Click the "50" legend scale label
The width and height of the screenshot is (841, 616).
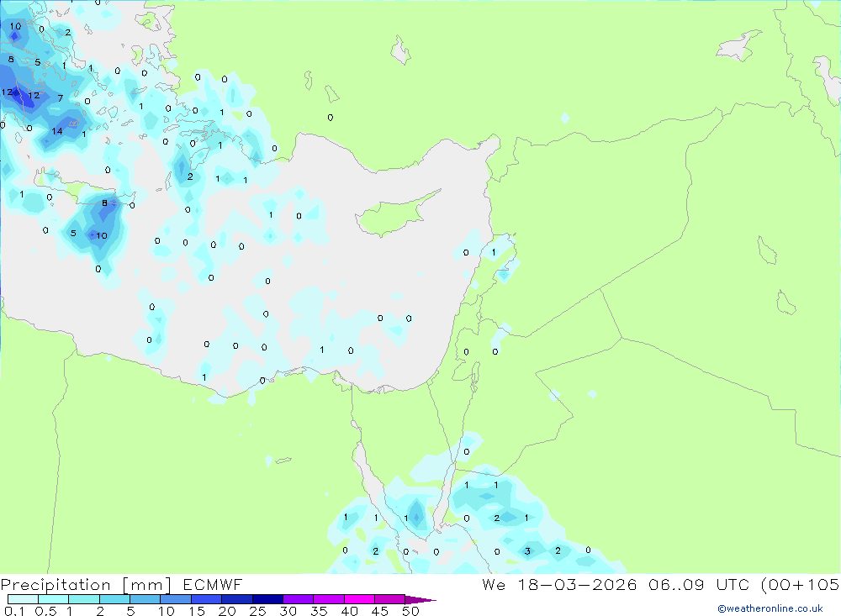coord(410,611)
